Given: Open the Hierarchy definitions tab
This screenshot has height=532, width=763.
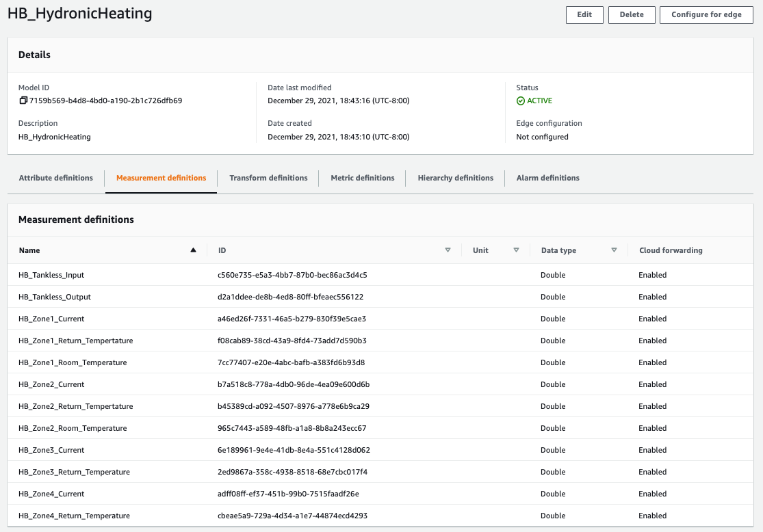Looking at the screenshot, I should point(455,178).
